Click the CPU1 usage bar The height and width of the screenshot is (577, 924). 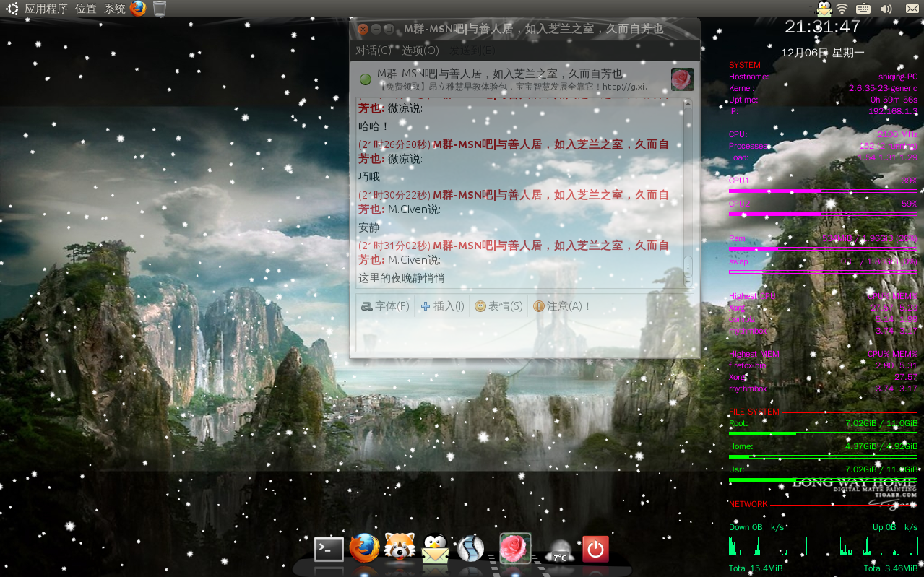(823, 191)
